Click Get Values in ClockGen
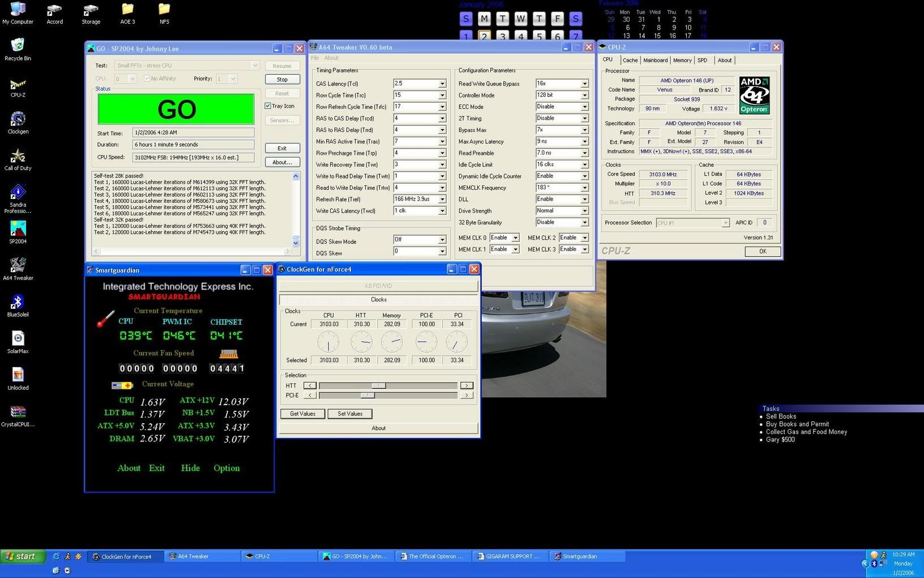 coord(303,414)
